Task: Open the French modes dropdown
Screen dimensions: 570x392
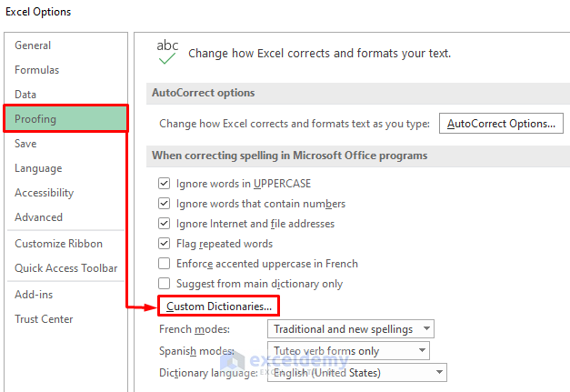Action: tap(350, 329)
